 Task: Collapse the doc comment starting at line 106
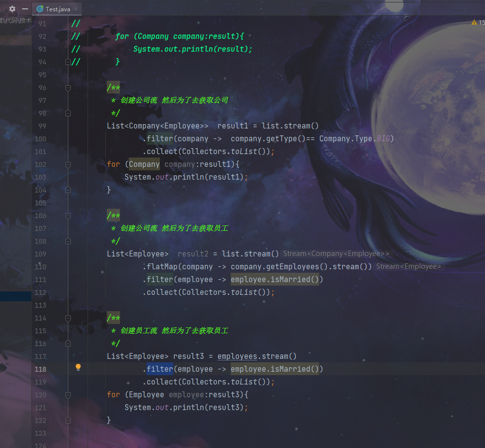68,216
